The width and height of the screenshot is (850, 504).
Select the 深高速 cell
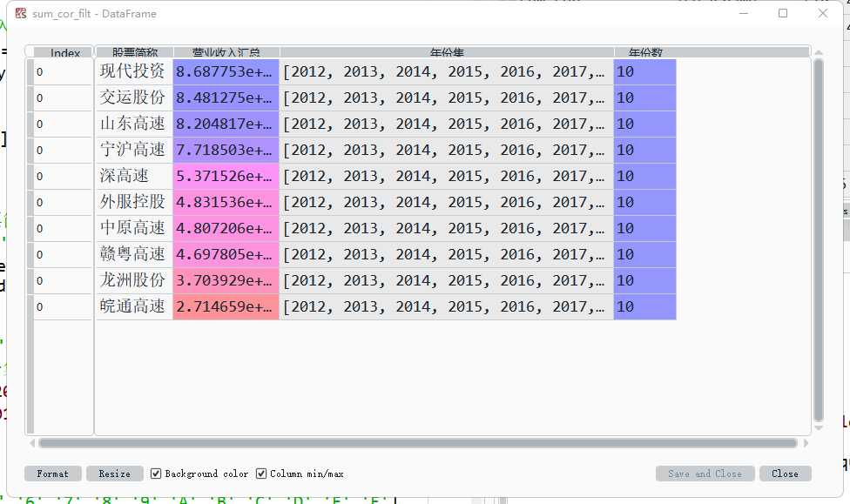[134, 176]
